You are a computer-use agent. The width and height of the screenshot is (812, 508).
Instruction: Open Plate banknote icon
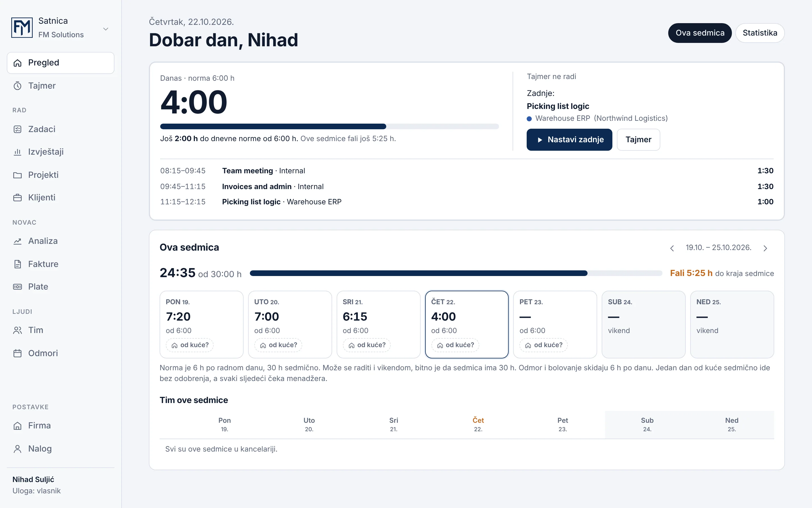tap(17, 286)
